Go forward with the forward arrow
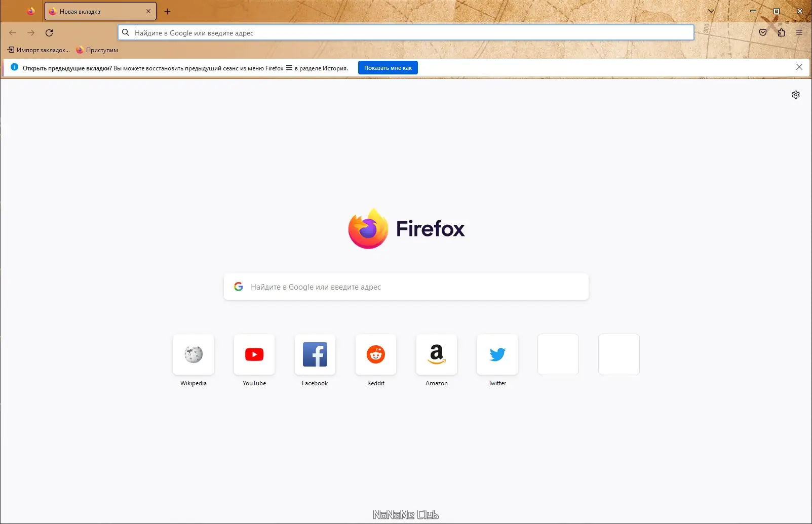812x524 pixels. (x=31, y=33)
